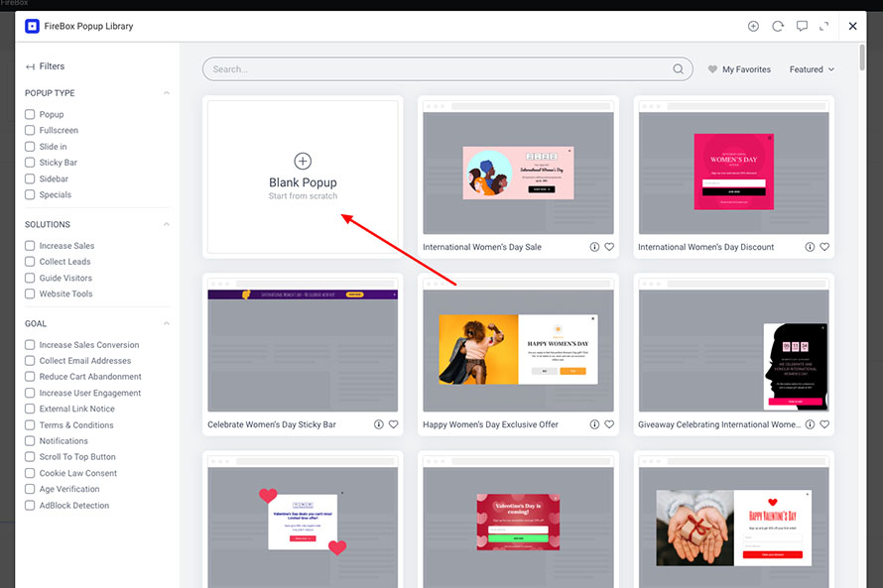
Task: Refresh the popup library
Action: click(777, 26)
